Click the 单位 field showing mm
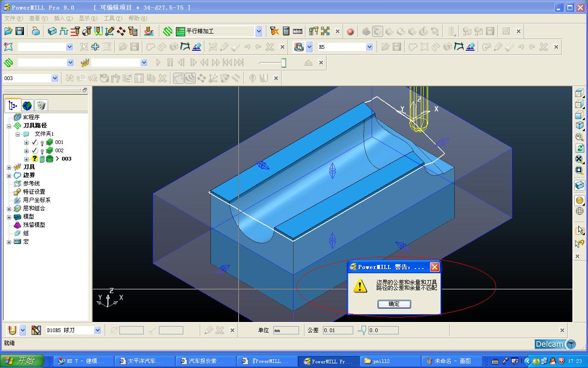The width and height of the screenshot is (588, 368). tap(286, 330)
